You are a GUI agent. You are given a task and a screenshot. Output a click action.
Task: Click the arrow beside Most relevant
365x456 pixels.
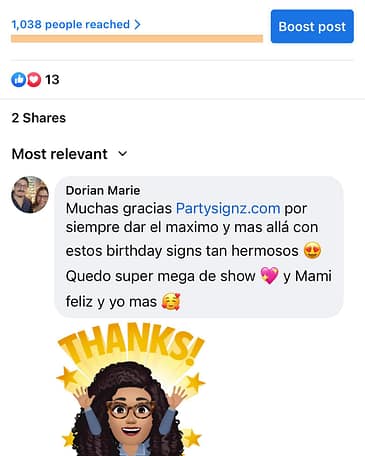pyautogui.click(x=123, y=154)
